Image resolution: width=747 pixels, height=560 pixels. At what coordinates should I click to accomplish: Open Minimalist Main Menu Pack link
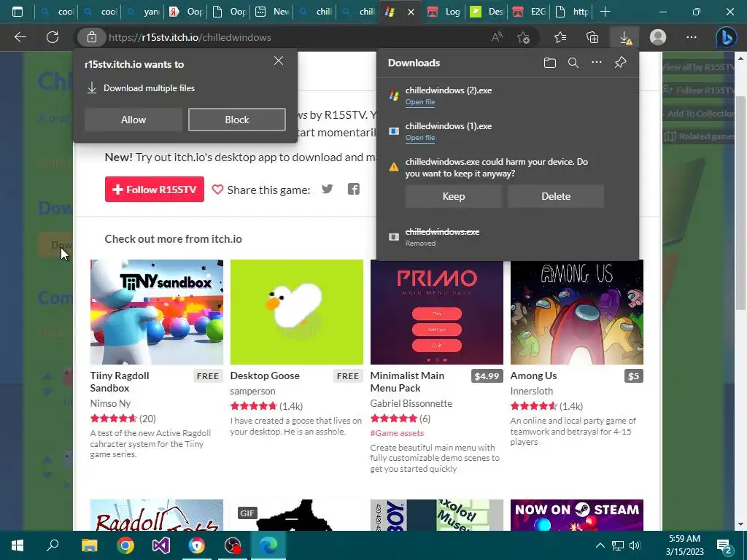click(x=407, y=381)
